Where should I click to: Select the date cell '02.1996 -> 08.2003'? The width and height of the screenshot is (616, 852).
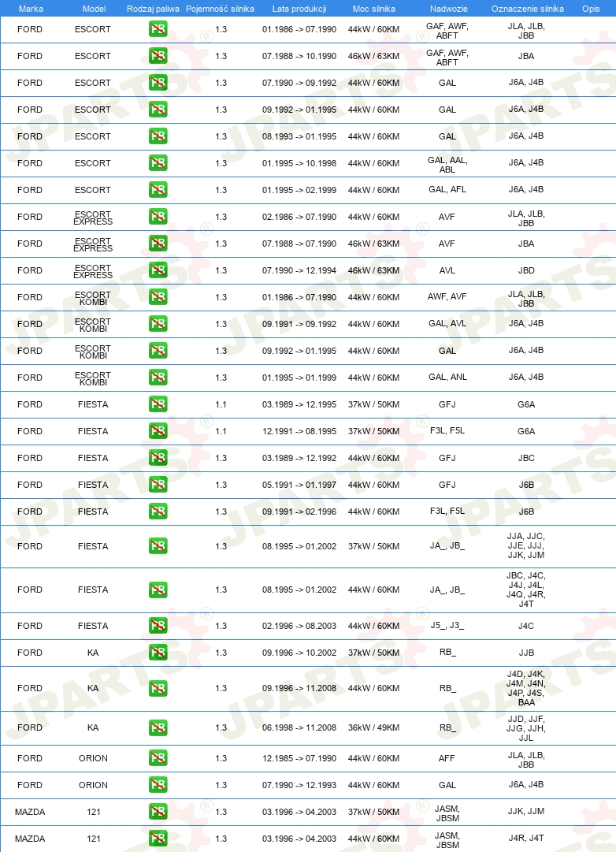click(299, 626)
